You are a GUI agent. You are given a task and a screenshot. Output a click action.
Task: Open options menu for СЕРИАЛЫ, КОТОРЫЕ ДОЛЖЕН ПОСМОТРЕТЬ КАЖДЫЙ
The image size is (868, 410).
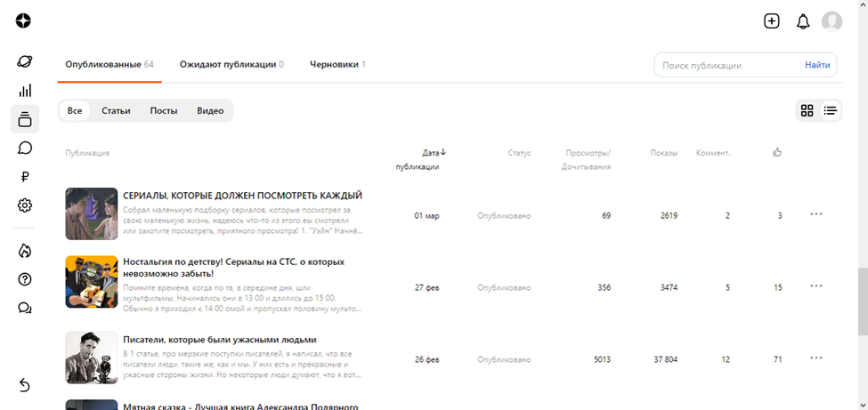point(816,214)
